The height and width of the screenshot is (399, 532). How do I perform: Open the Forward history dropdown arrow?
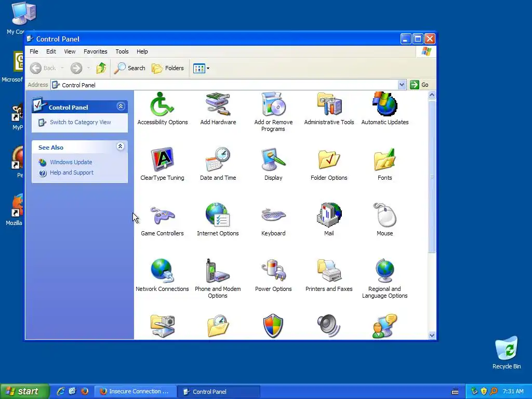point(88,68)
